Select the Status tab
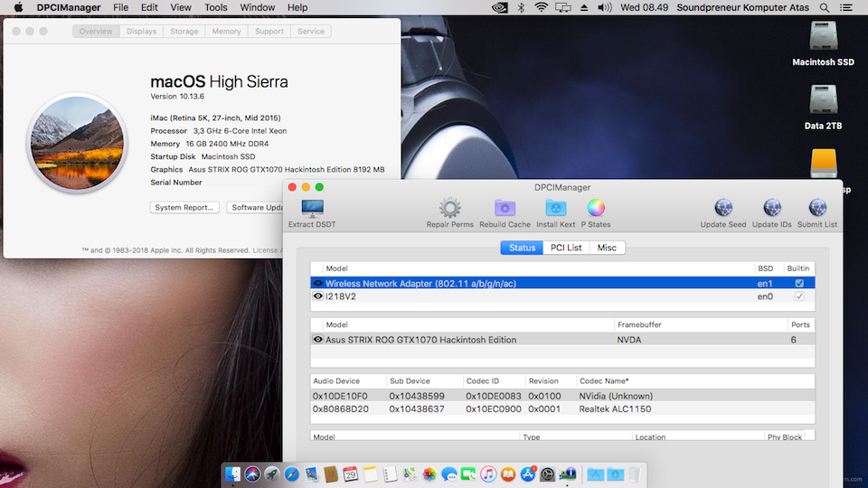This screenshot has height=488, width=868. (x=522, y=248)
